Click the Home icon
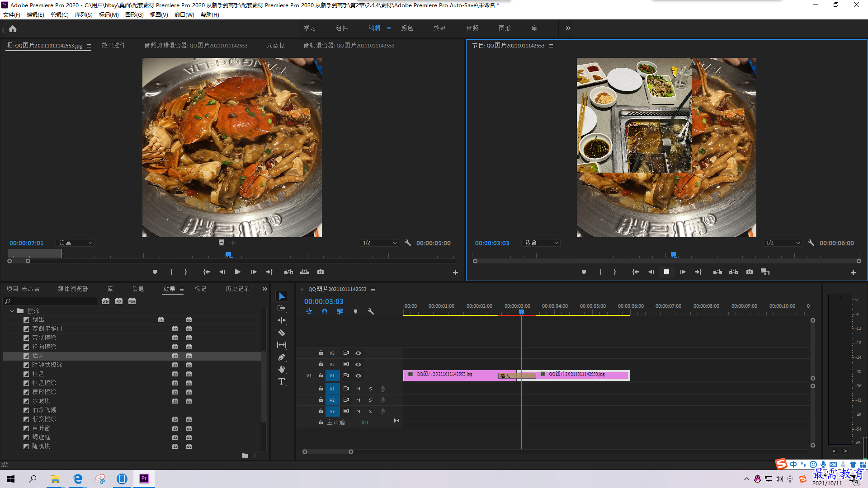This screenshot has width=868, height=488. (13, 28)
